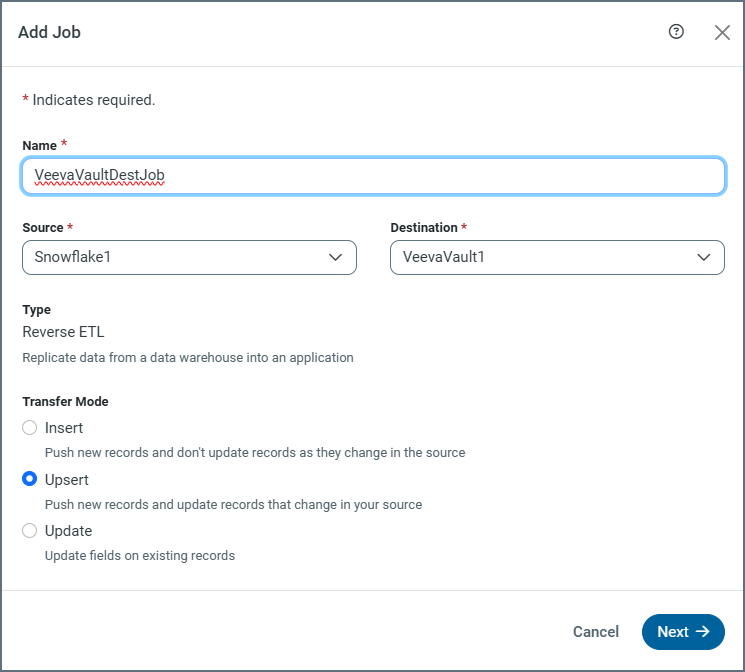
Task: Pick the Update radio button
Action: (30, 531)
